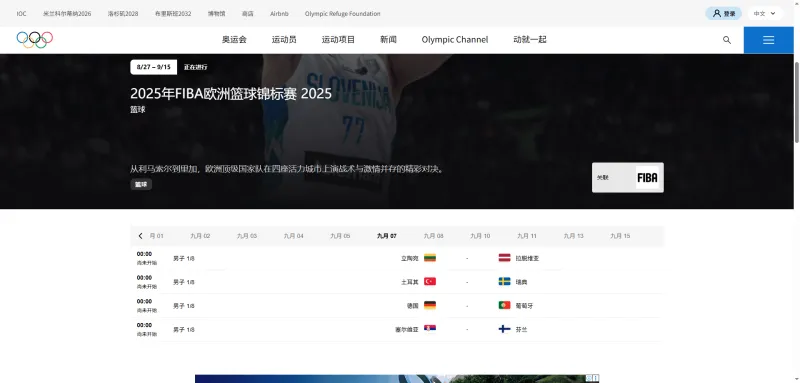Open the Olympic rings home logo
This screenshot has height=383, width=800.
point(35,39)
